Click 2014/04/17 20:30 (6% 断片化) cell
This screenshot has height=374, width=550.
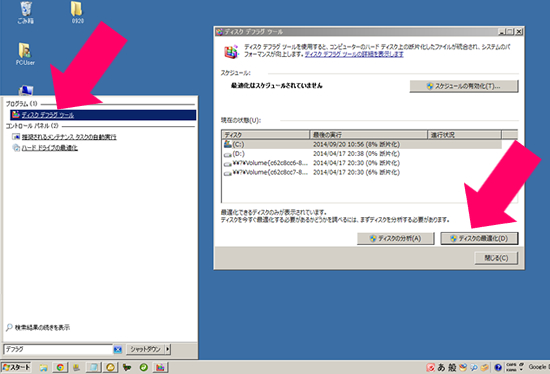356,172
